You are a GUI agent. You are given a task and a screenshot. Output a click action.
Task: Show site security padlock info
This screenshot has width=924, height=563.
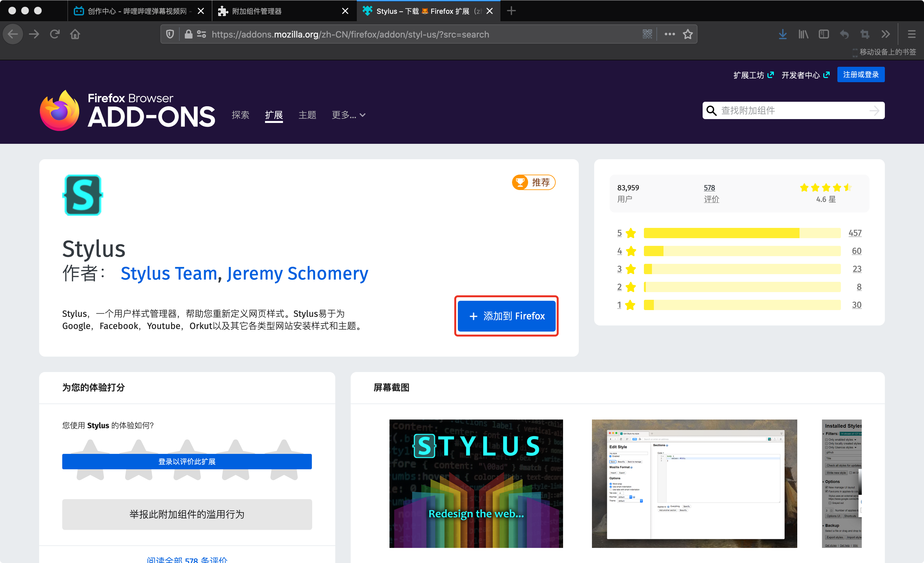coord(188,34)
